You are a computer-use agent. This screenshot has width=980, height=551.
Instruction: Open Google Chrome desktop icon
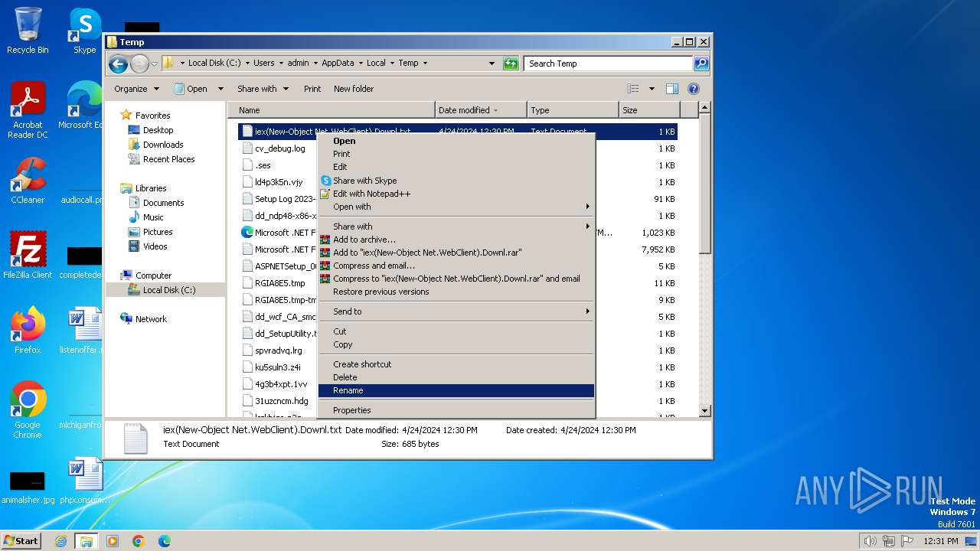coord(28,410)
